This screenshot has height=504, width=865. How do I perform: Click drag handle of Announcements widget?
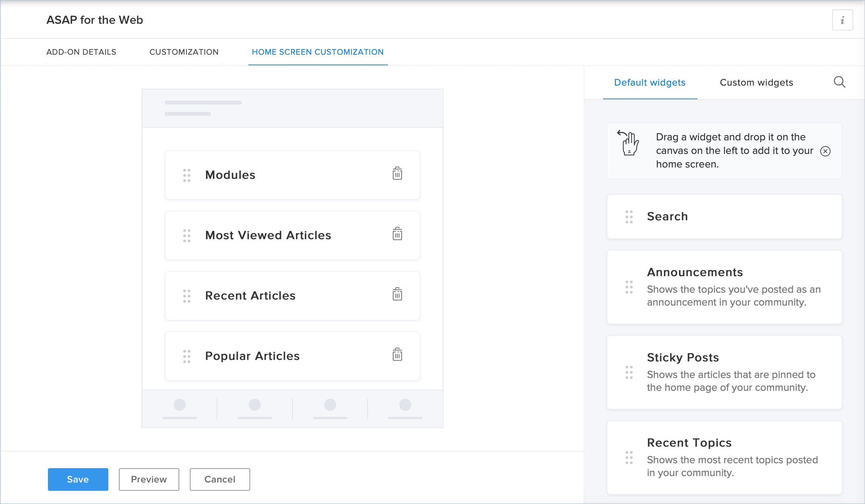tap(629, 287)
